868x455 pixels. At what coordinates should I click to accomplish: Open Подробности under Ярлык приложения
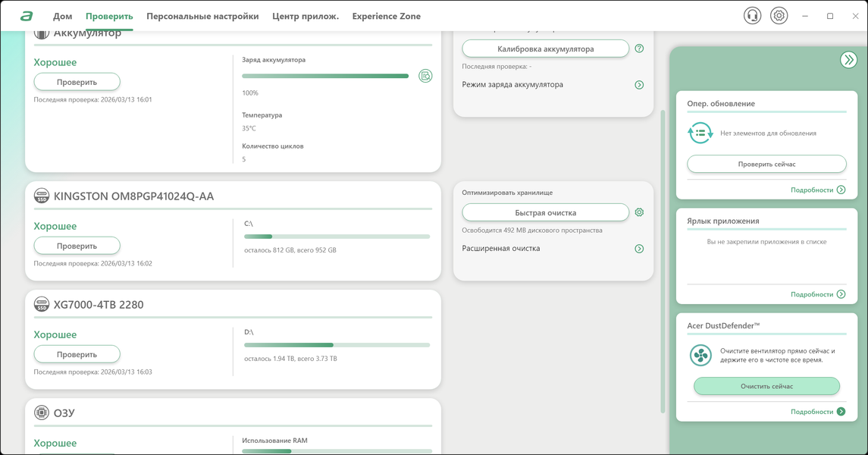[818, 294]
